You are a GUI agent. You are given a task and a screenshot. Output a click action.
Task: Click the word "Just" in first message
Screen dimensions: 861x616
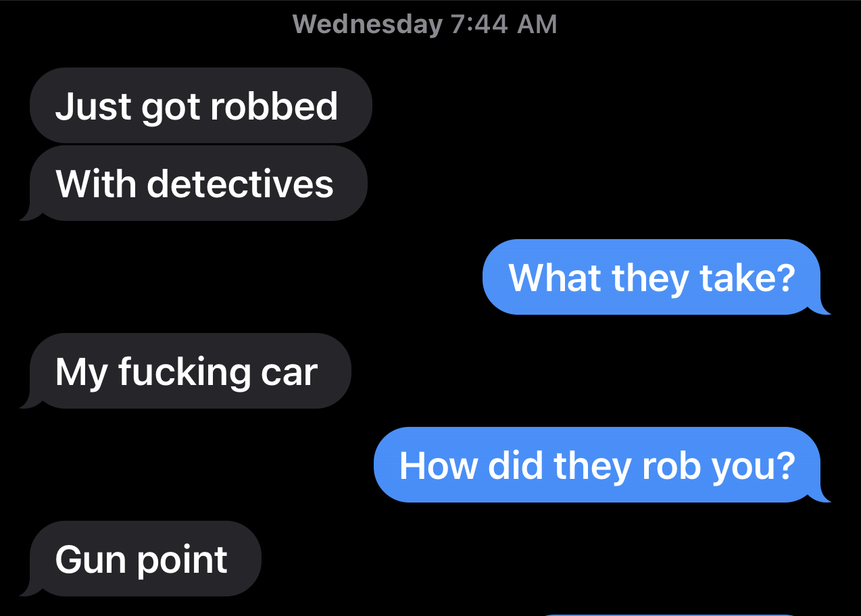click(x=93, y=106)
